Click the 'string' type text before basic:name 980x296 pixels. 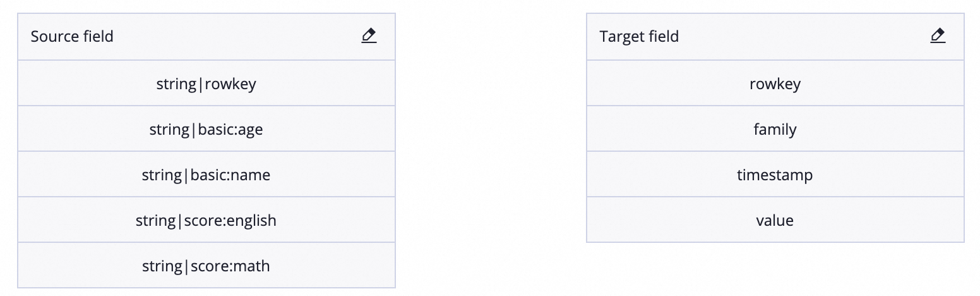(162, 175)
